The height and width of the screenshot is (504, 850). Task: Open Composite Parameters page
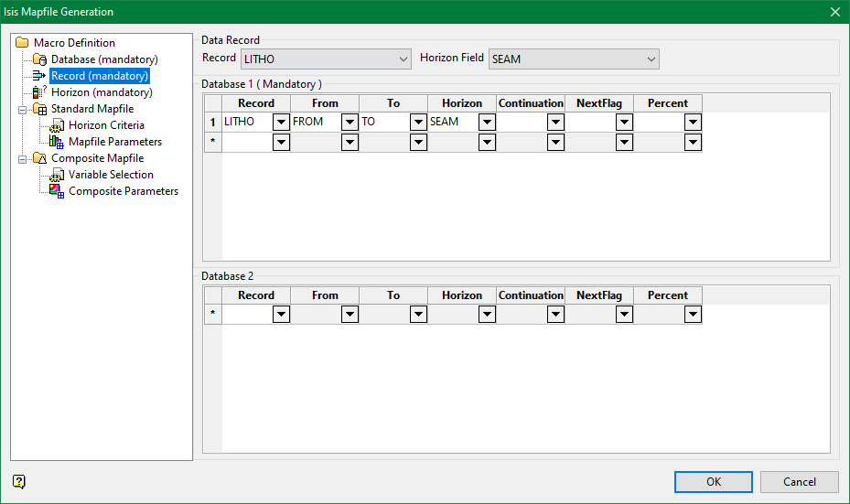(x=123, y=191)
